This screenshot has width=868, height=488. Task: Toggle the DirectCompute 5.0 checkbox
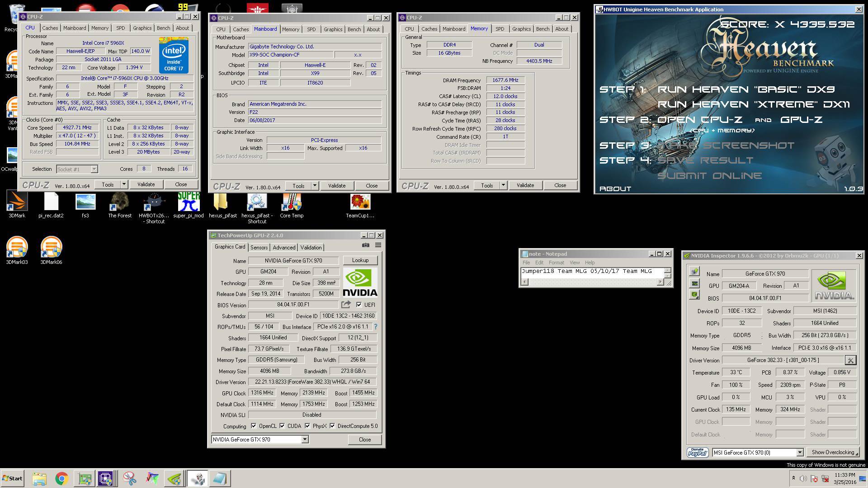click(332, 426)
